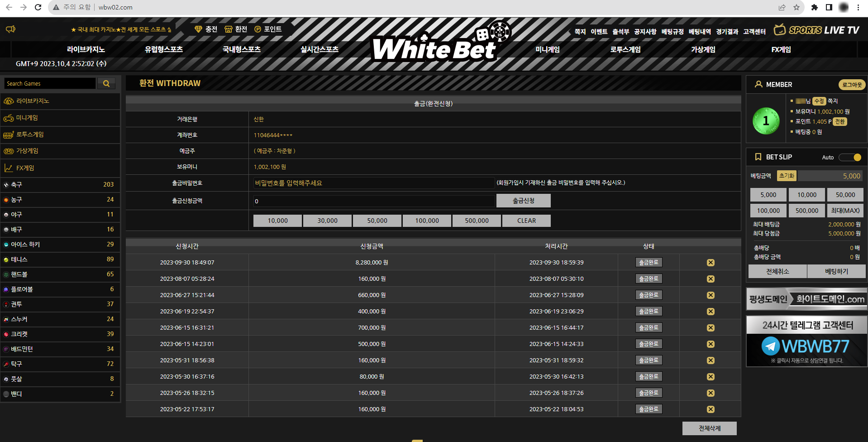Open 베팅내역 betting history link

point(700,31)
